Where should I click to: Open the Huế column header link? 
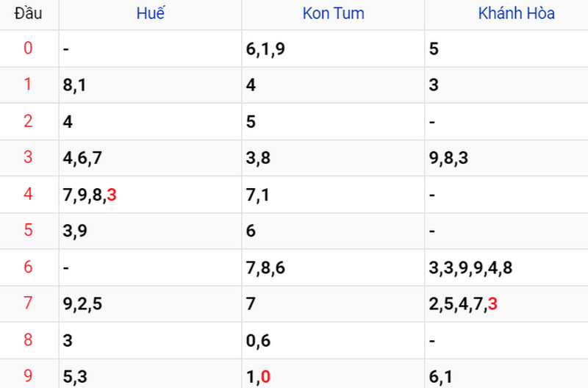[x=151, y=13]
